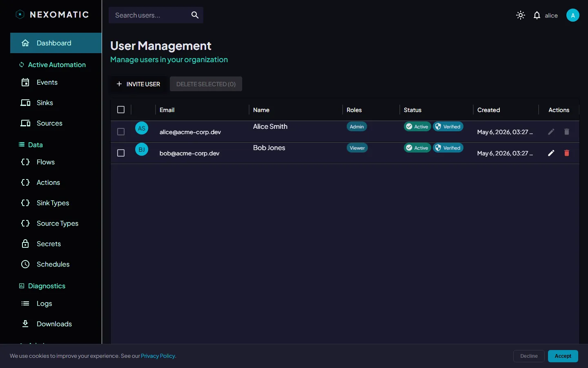This screenshot has height=368, width=588.
Task: Click the Downloads arrow icon
Action: [25, 324]
